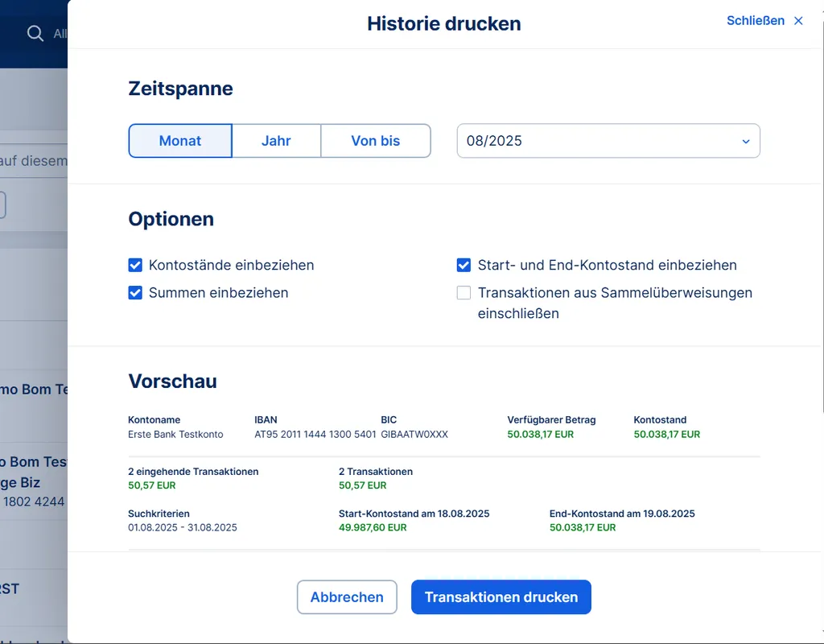This screenshot has height=644, width=824.
Task: Uncheck Summen einbeziehen checkbox
Action: [x=135, y=293]
